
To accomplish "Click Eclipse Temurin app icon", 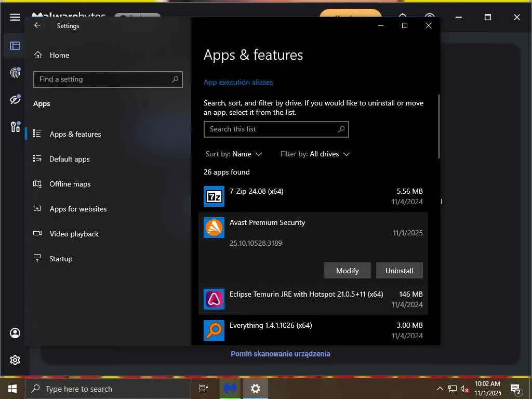I will click(214, 299).
